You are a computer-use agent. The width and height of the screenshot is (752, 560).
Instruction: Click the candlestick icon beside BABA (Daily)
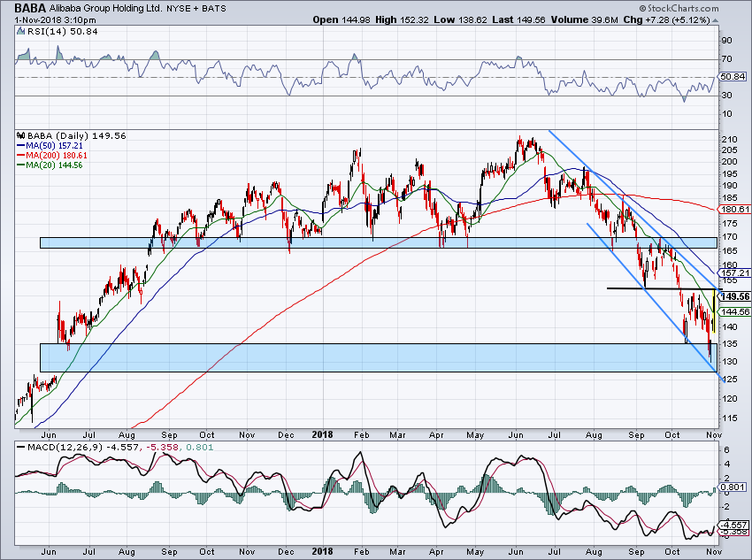(x=20, y=135)
